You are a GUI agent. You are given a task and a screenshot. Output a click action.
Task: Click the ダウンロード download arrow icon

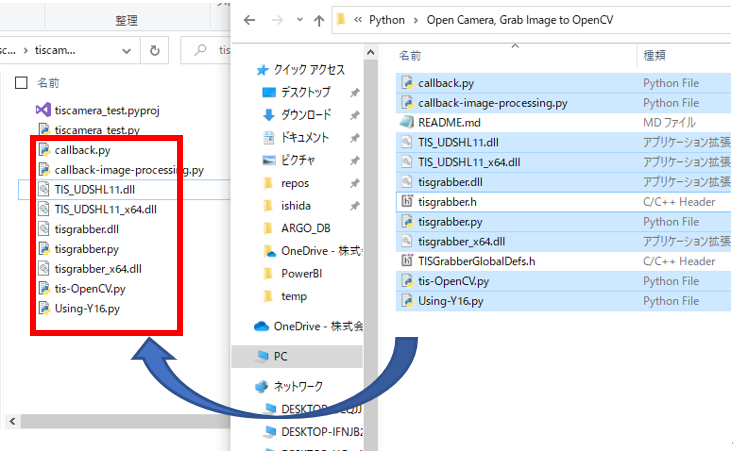tap(269, 115)
